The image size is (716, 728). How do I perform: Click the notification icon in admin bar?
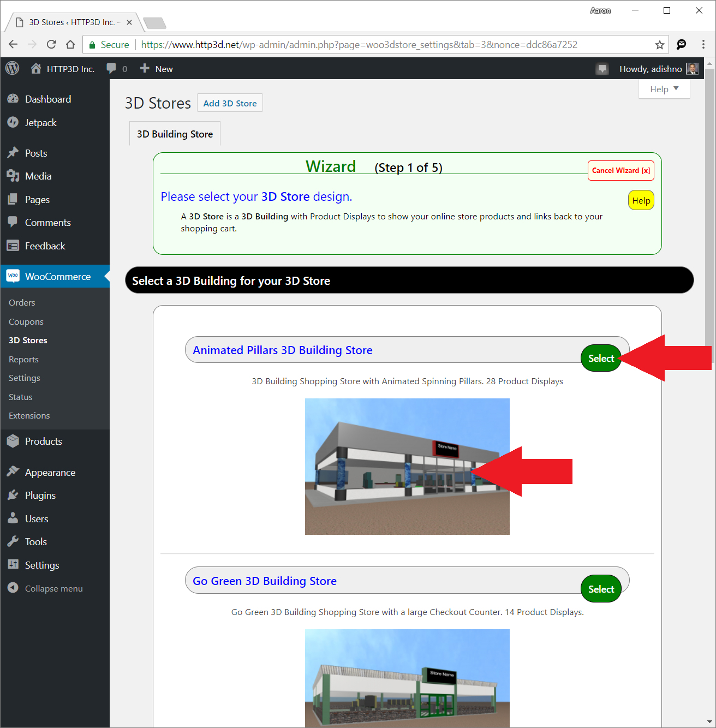click(x=602, y=69)
